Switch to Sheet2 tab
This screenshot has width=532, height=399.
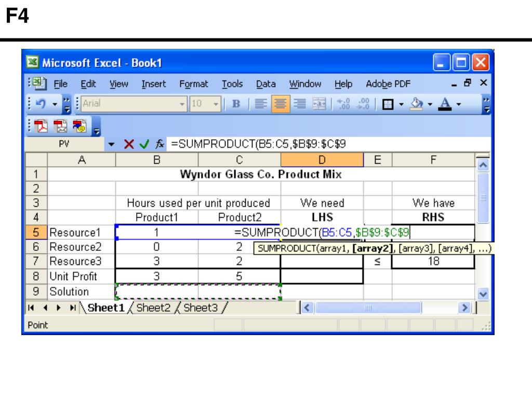click(153, 308)
